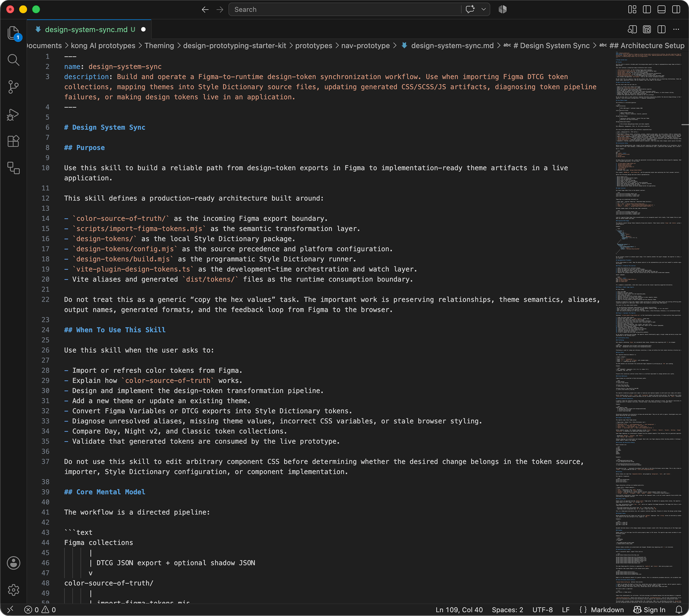Open the Customize Layout icon
Screen dimensions: 689x616
[632, 9]
